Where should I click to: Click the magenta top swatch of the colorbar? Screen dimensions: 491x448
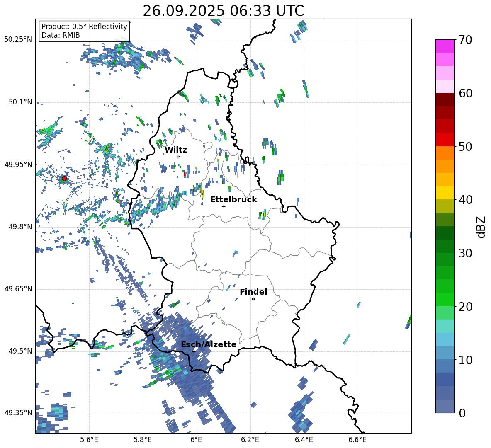pyautogui.click(x=445, y=46)
